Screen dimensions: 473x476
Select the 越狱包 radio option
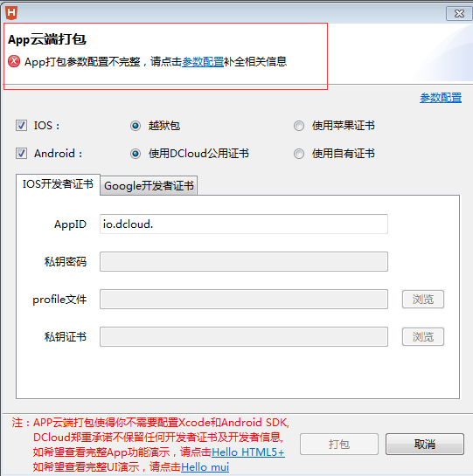(x=136, y=126)
